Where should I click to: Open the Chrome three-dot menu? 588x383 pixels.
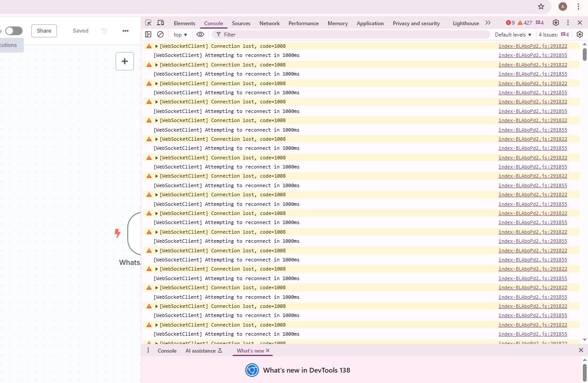pyautogui.click(x=578, y=7)
